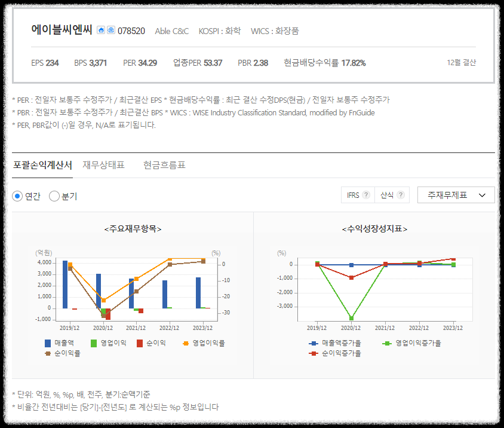Toggle the 영업이익률 orange legend marker
The width and height of the screenshot is (504, 428).
(x=186, y=343)
